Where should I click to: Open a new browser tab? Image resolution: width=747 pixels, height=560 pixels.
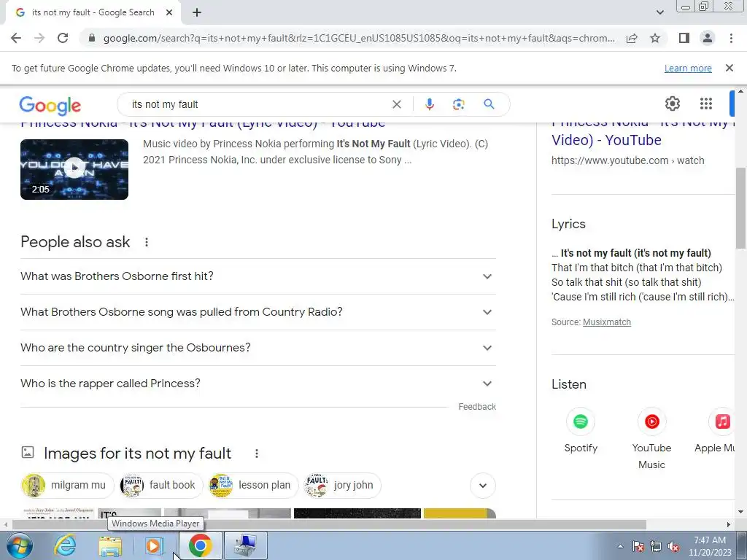[x=197, y=13]
